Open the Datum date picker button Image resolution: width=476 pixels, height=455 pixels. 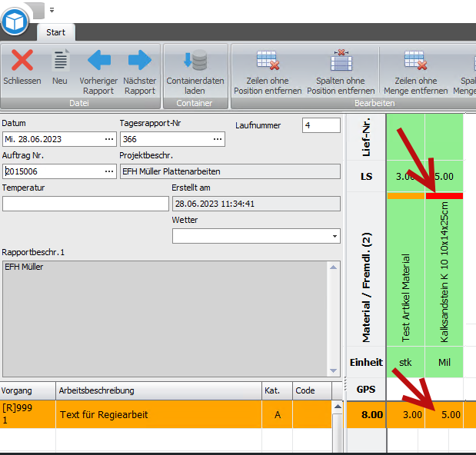click(108, 139)
